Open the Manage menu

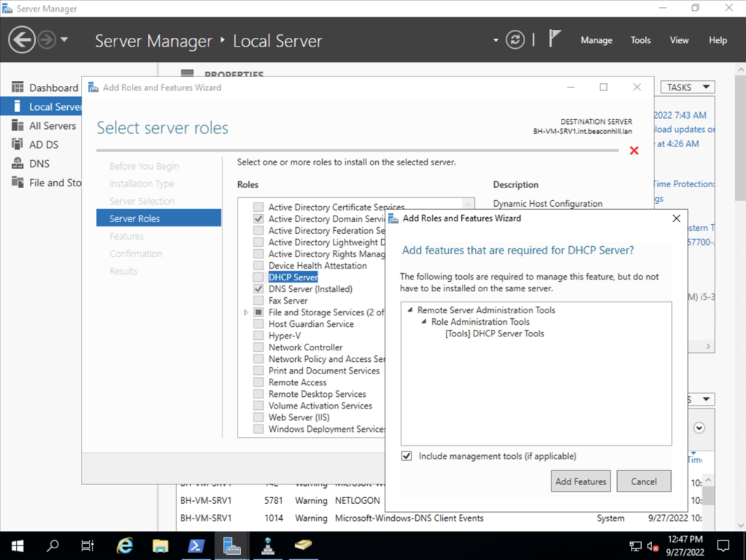tap(596, 40)
